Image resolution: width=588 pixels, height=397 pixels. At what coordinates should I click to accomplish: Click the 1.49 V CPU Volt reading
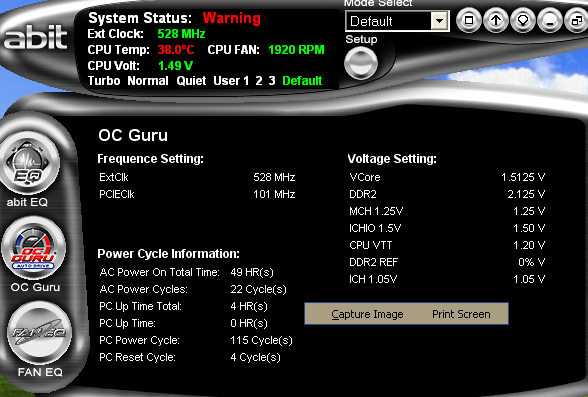pos(175,66)
